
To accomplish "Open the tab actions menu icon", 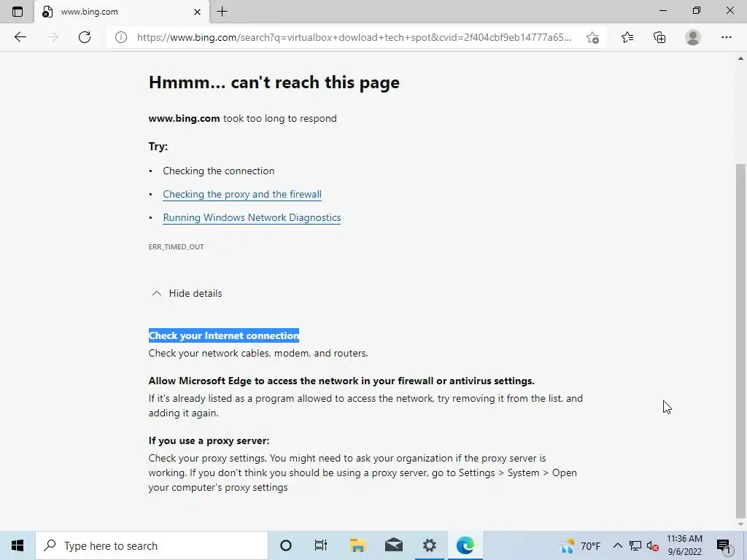I will (18, 12).
